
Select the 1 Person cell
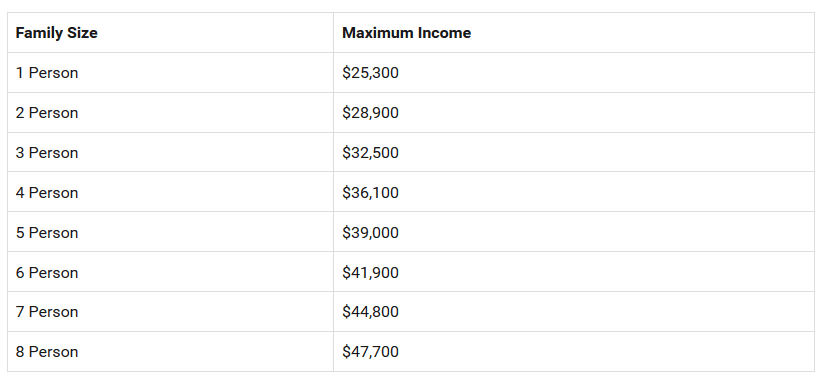[x=170, y=72]
